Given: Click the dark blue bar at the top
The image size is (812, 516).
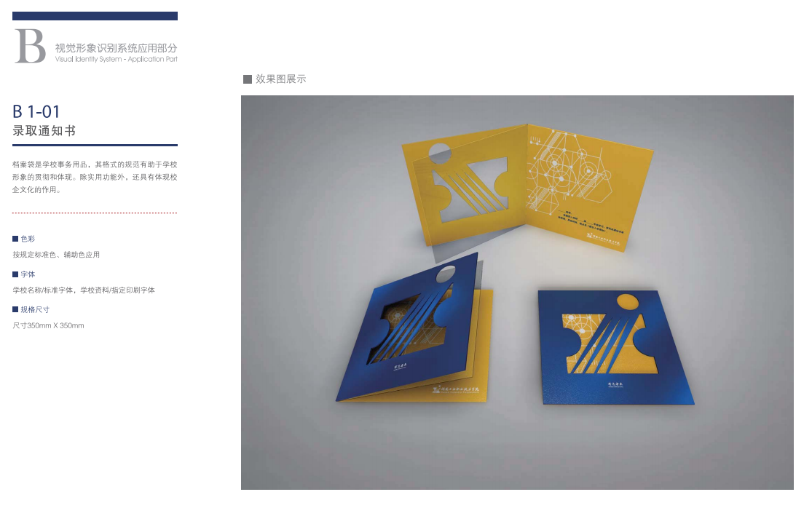Looking at the screenshot, I should (95, 16).
